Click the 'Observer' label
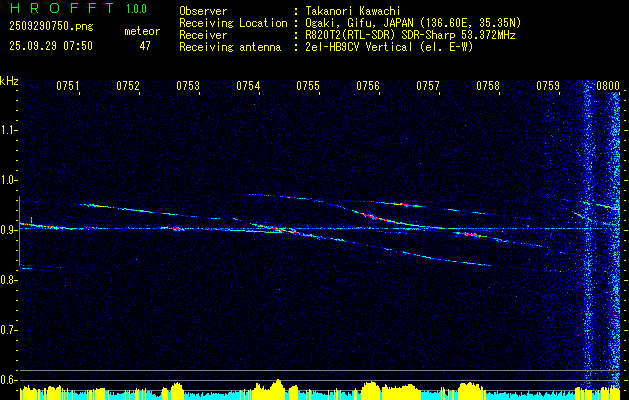This screenshot has height=400, width=629. click(x=203, y=11)
